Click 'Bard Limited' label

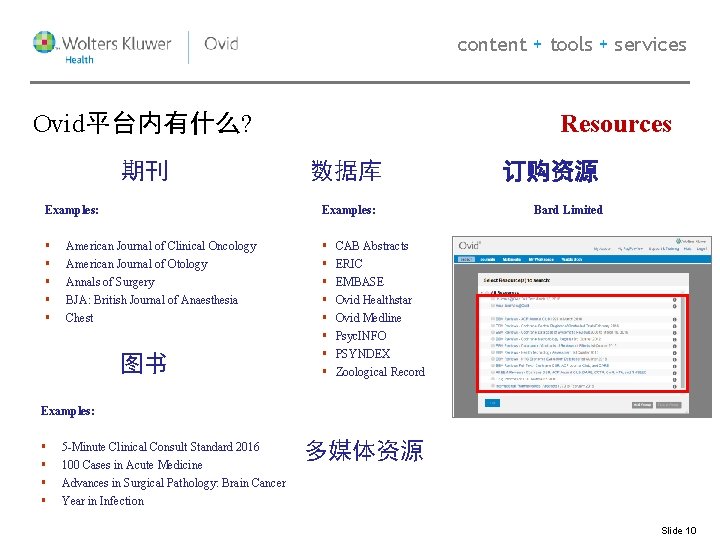(x=568, y=210)
